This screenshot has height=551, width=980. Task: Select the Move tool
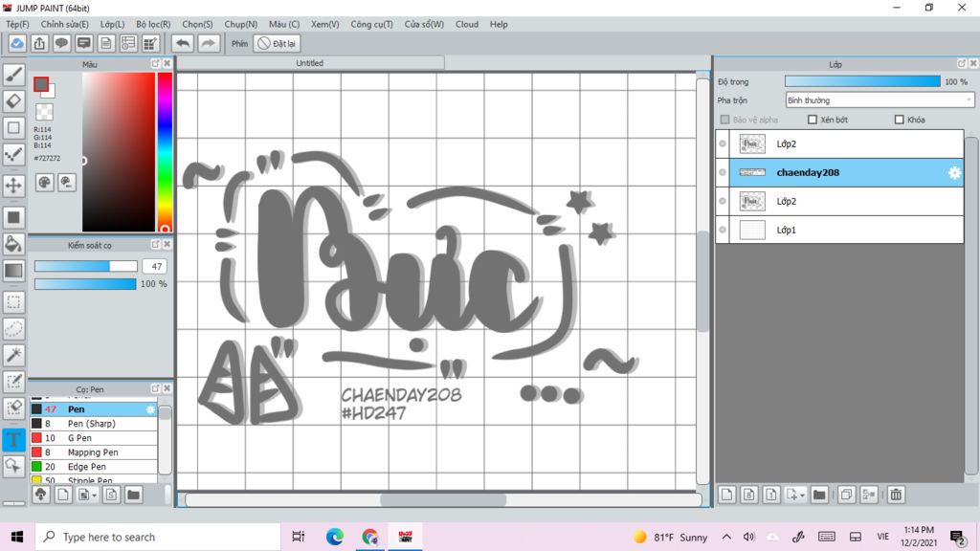(x=13, y=186)
